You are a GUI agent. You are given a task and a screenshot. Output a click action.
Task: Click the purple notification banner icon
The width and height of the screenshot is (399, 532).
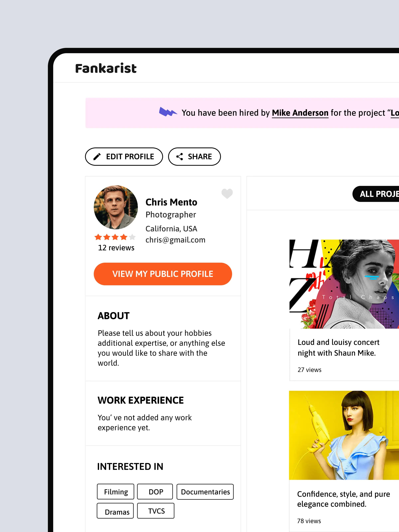[168, 112]
